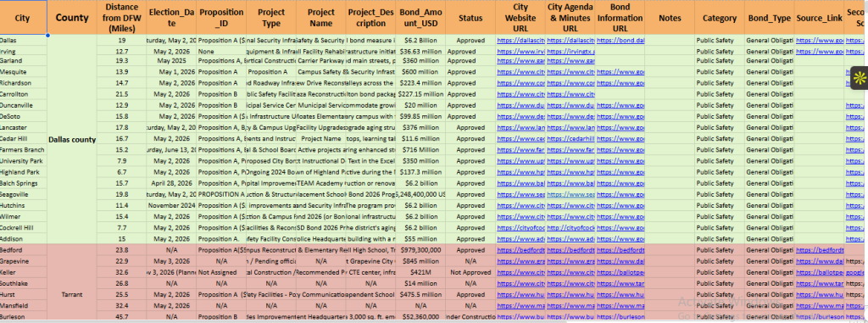Screen dimensions: 868x323
Task: Click the 'Southlake' city cell
Action: [24, 284]
